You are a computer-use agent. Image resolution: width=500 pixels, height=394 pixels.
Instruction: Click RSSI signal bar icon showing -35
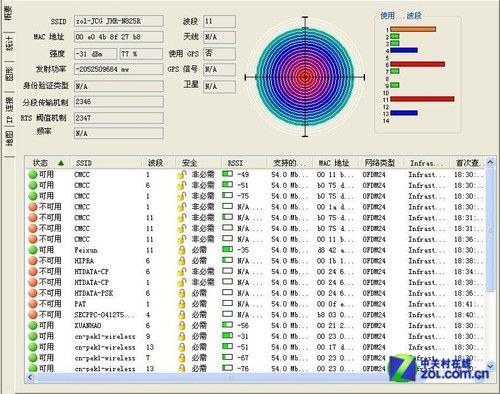[227, 249]
